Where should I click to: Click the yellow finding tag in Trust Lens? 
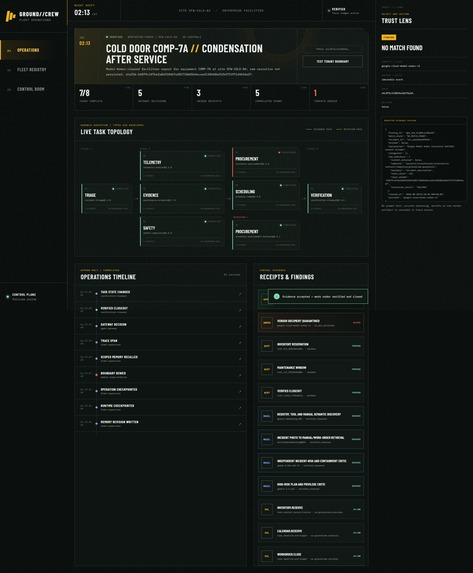(x=389, y=37)
